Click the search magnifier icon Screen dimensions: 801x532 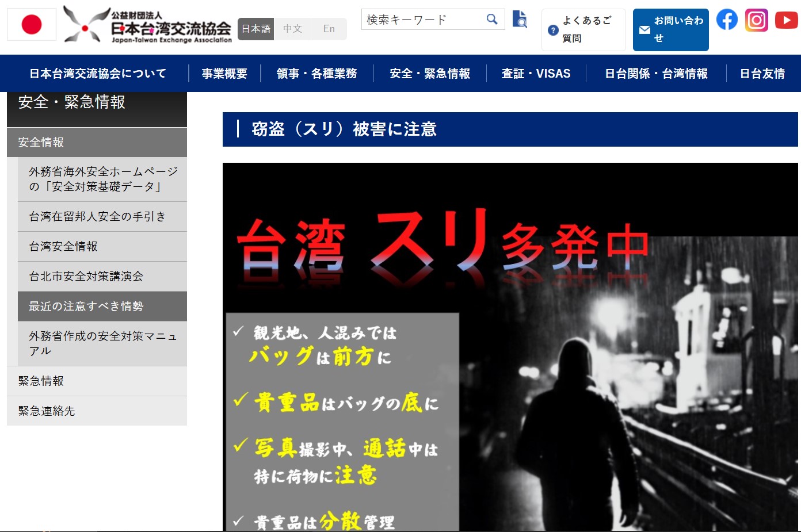(x=492, y=19)
